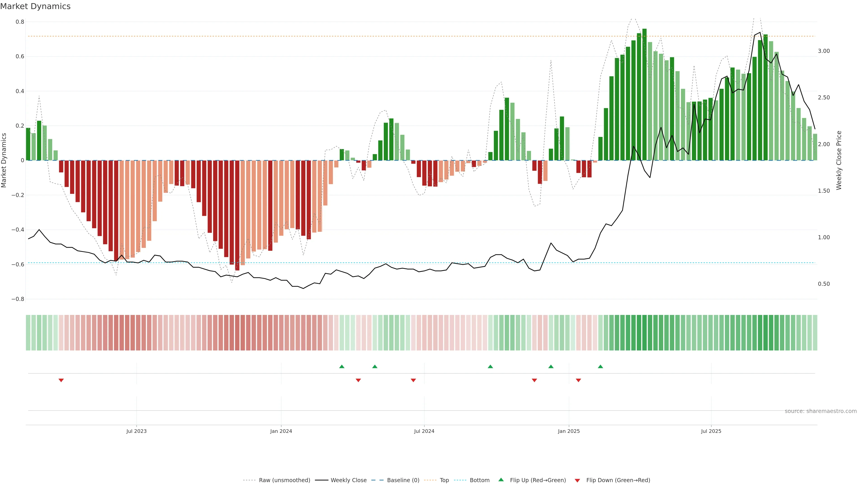Toggle the Bottom legend entry
Image resolution: width=868 pixels, height=488 pixels.
pos(479,480)
